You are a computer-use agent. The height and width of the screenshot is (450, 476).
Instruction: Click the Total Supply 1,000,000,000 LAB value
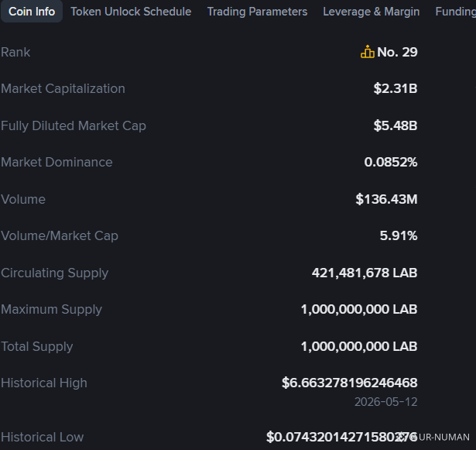[359, 346]
